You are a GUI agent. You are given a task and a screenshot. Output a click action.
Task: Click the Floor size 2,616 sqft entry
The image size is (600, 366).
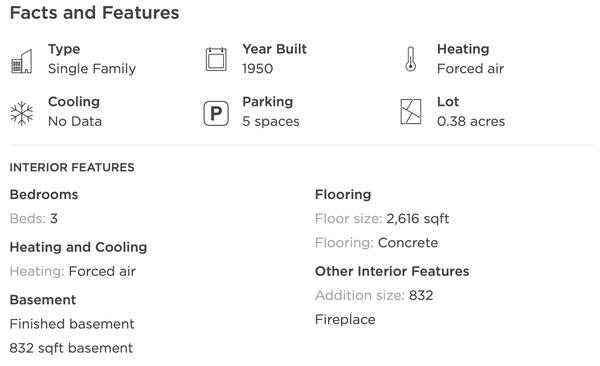coord(382,219)
